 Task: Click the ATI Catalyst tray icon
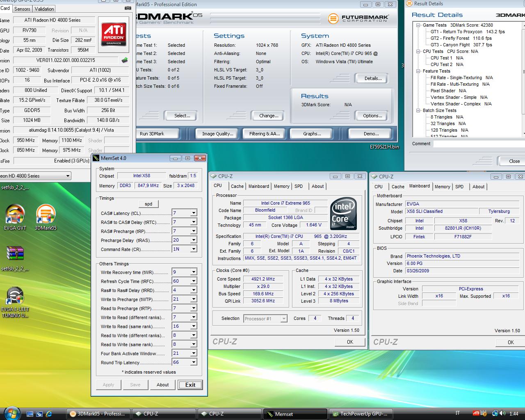pos(476,413)
